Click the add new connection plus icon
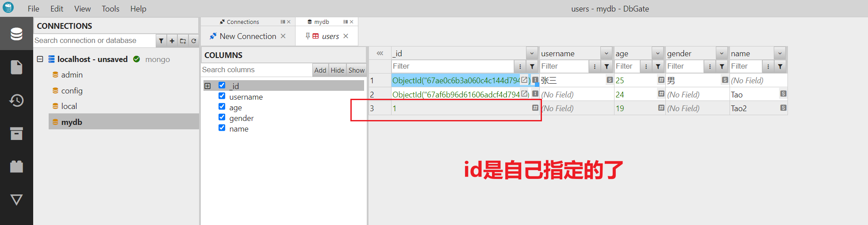 click(x=172, y=41)
